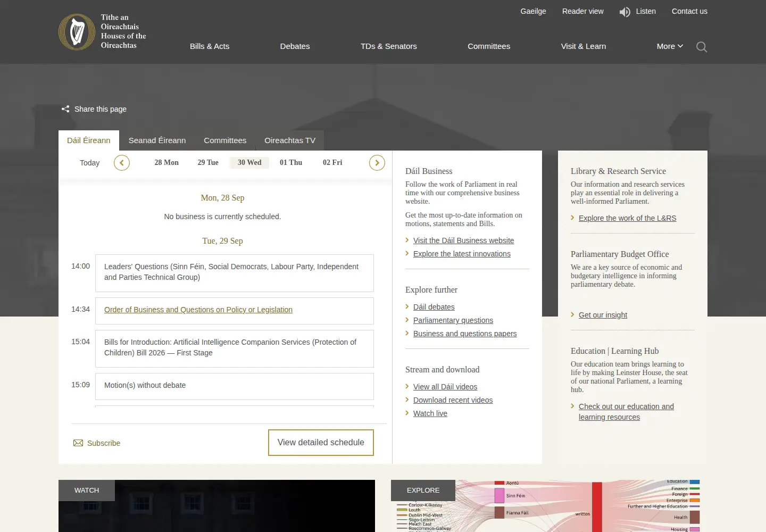Click Subscribe link text

[x=104, y=443]
